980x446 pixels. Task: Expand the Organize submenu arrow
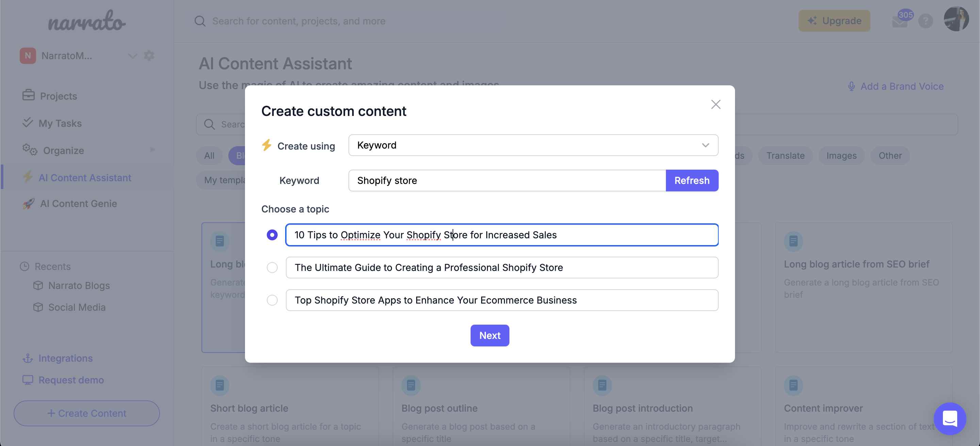152,150
